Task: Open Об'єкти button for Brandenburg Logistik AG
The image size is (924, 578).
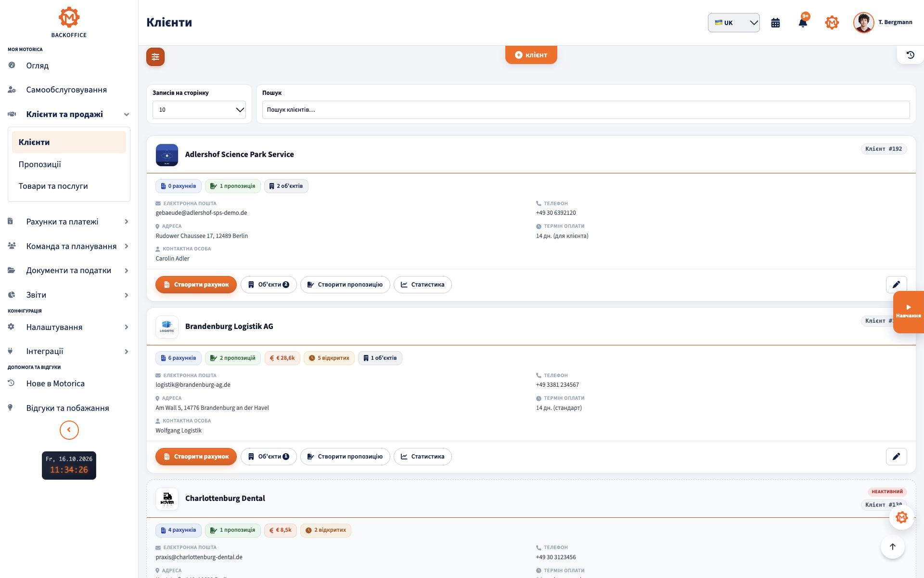Action: 269,457
